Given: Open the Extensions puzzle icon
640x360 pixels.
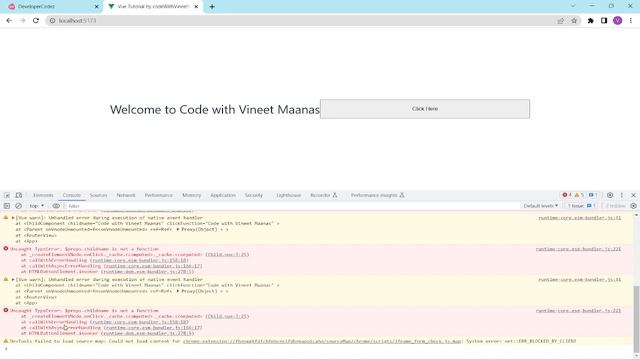Looking at the screenshot, I should [590, 20].
